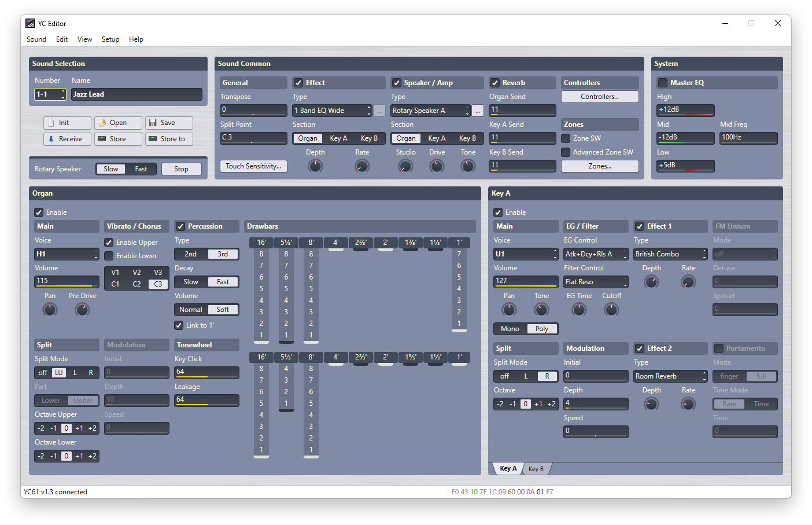
Task: Toggle the Zone SW checkbox
Action: [566, 138]
